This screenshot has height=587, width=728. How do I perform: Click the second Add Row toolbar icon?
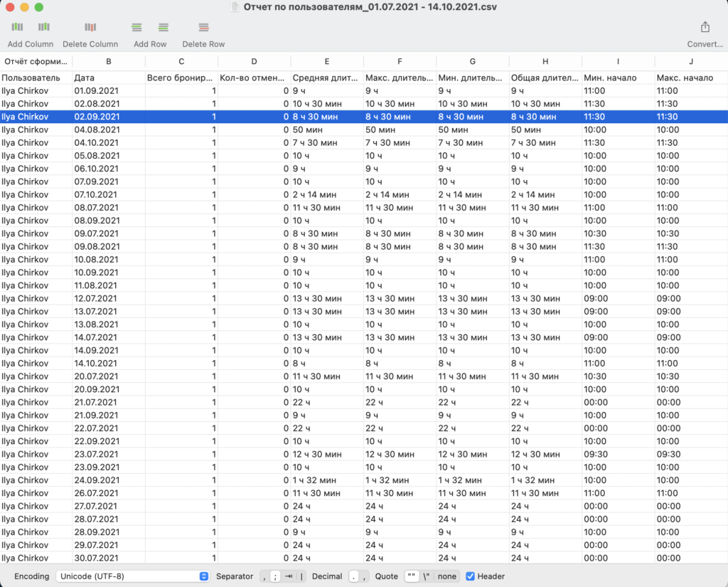point(164,28)
